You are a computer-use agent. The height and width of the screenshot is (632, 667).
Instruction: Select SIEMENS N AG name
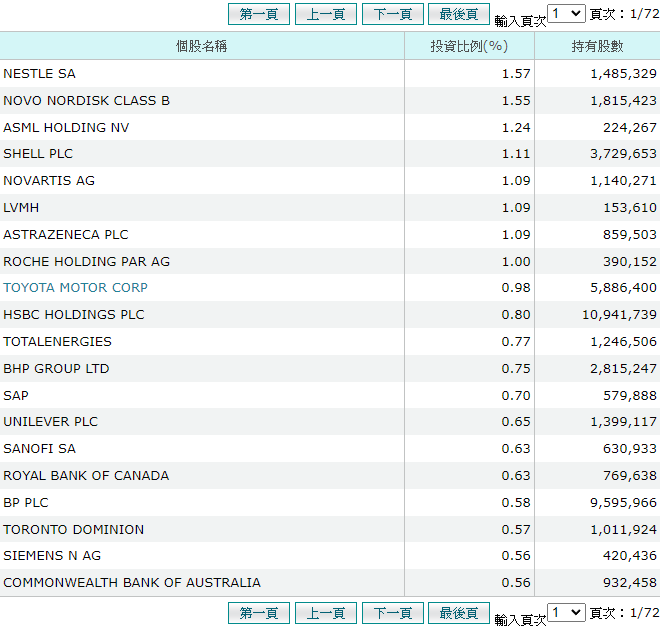52,555
